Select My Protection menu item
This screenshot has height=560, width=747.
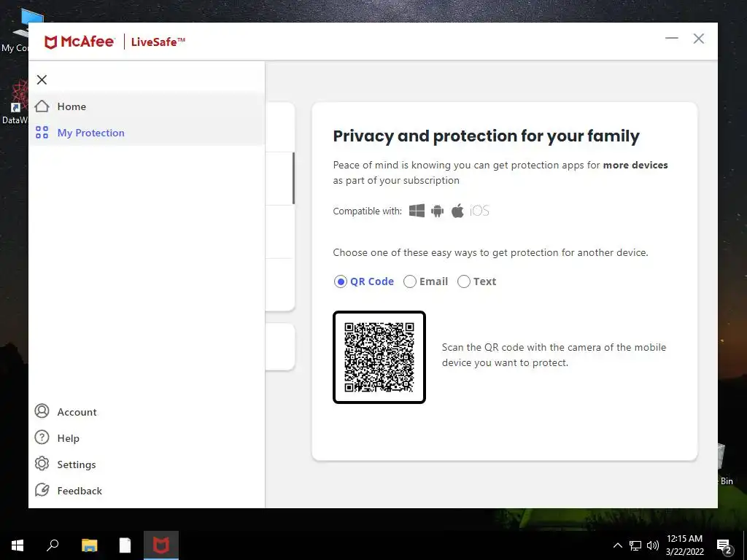pyautogui.click(x=146, y=133)
